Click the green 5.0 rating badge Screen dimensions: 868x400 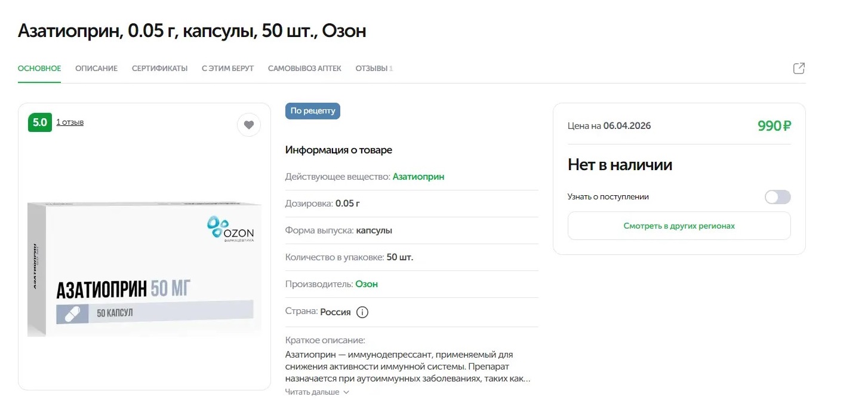pos(39,122)
